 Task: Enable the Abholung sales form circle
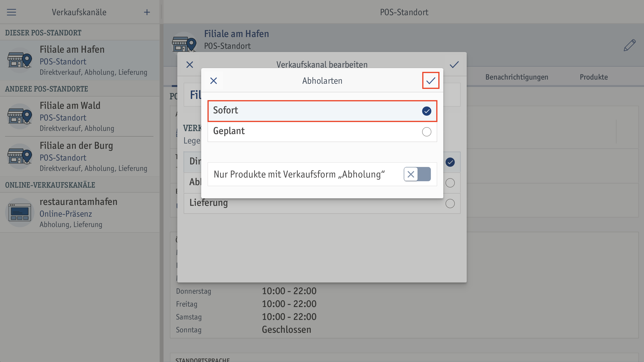[450, 183]
